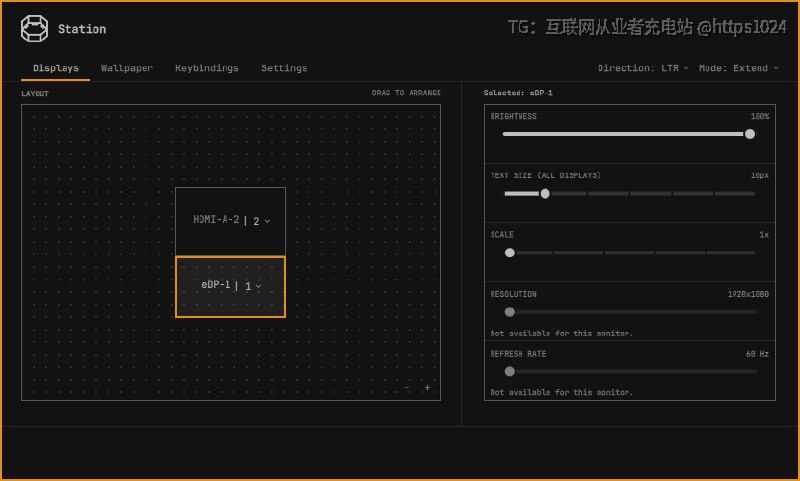
Task: Open the Keybindings tab
Action: tap(207, 68)
